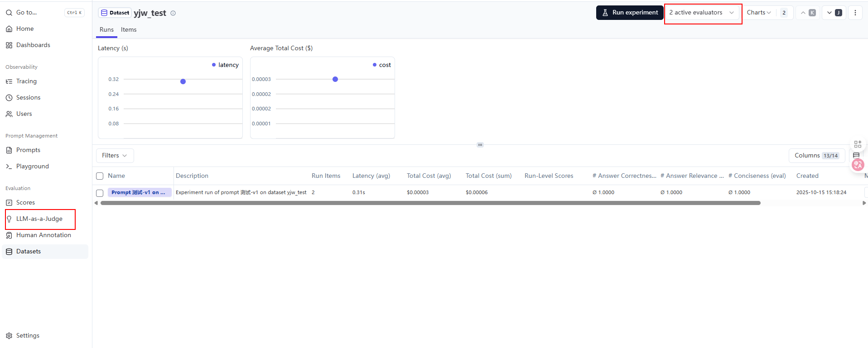The width and height of the screenshot is (868, 348).
Task: Click the cost legend entry
Action: [x=382, y=65]
